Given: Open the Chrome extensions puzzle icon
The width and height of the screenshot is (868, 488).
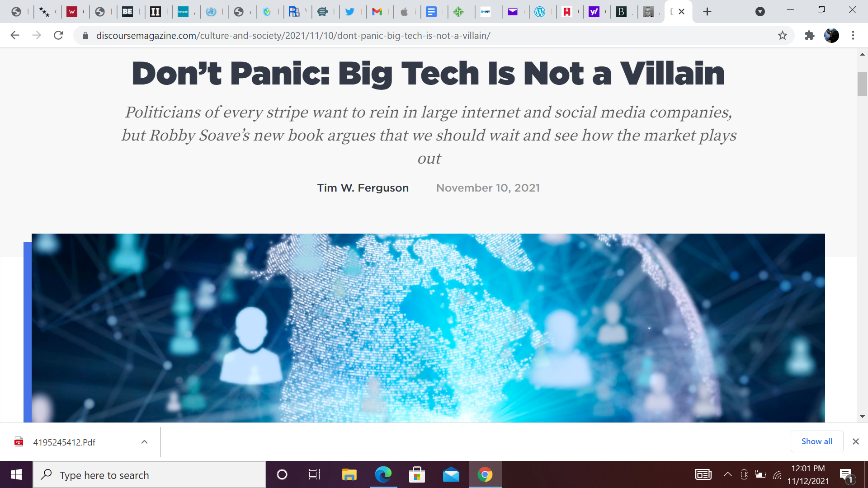Looking at the screenshot, I should (x=809, y=35).
